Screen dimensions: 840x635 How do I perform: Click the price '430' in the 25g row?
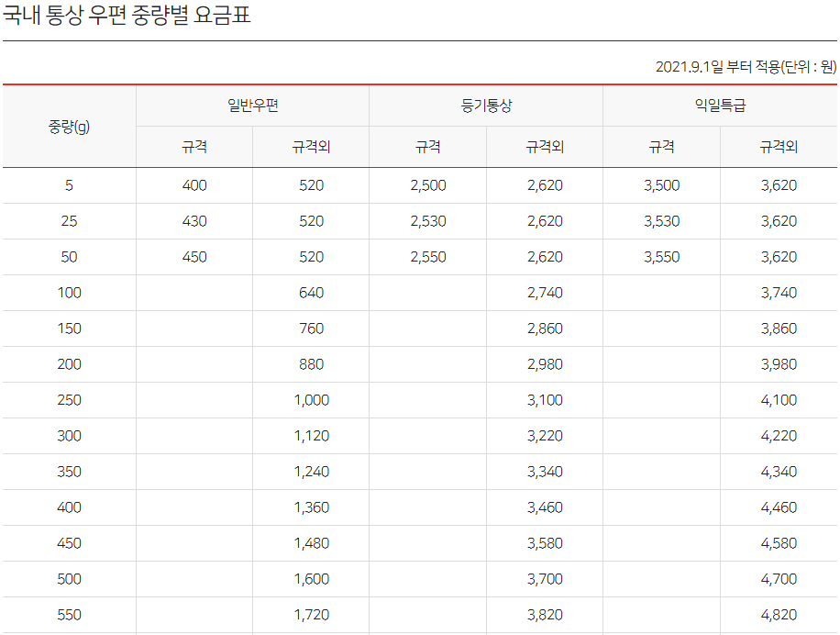[194, 221]
